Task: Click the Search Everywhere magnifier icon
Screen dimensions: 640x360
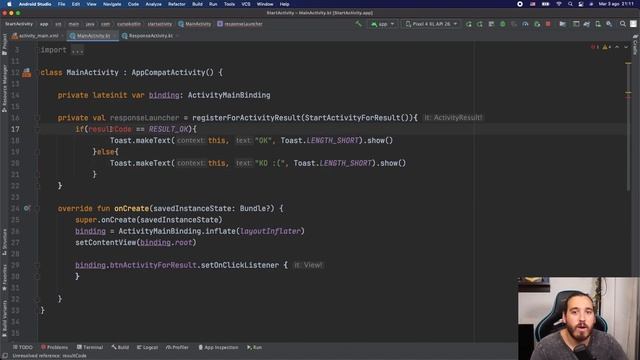Action: click(x=623, y=24)
